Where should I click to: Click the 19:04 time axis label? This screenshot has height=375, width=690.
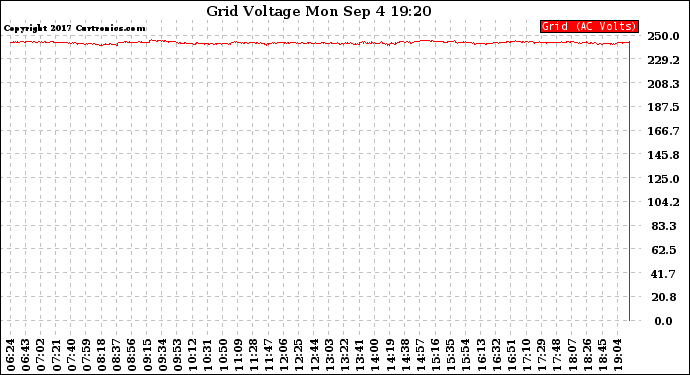click(x=617, y=355)
